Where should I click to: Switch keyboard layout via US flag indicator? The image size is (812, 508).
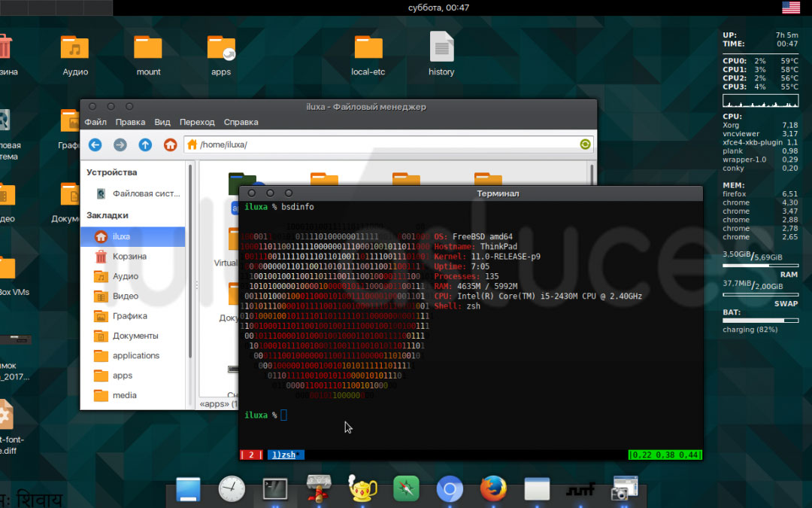[791, 8]
